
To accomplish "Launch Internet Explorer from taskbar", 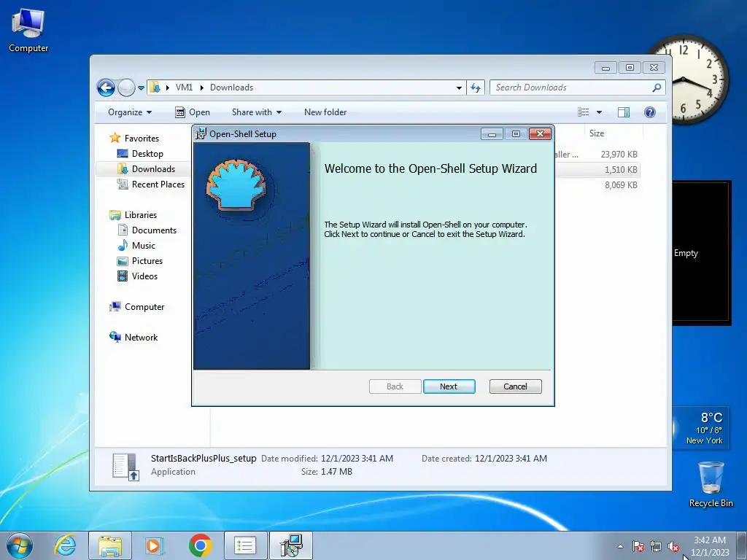I will coord(65,545).
